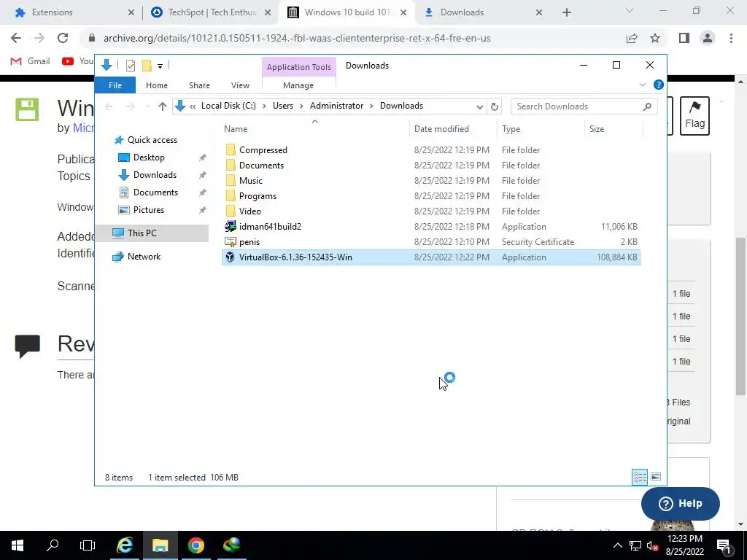
Task: Select Local Disk (C:) in breadcrumb
Action: [228, 106]
